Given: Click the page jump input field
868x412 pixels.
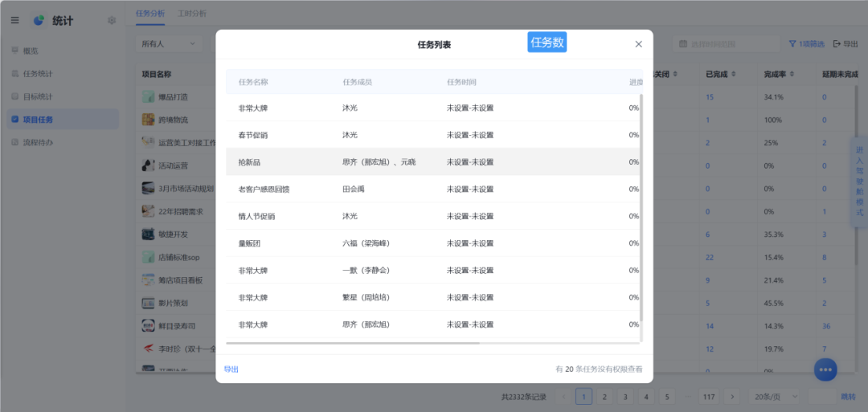Looking at the screenshot, I should tap(822, 396).
